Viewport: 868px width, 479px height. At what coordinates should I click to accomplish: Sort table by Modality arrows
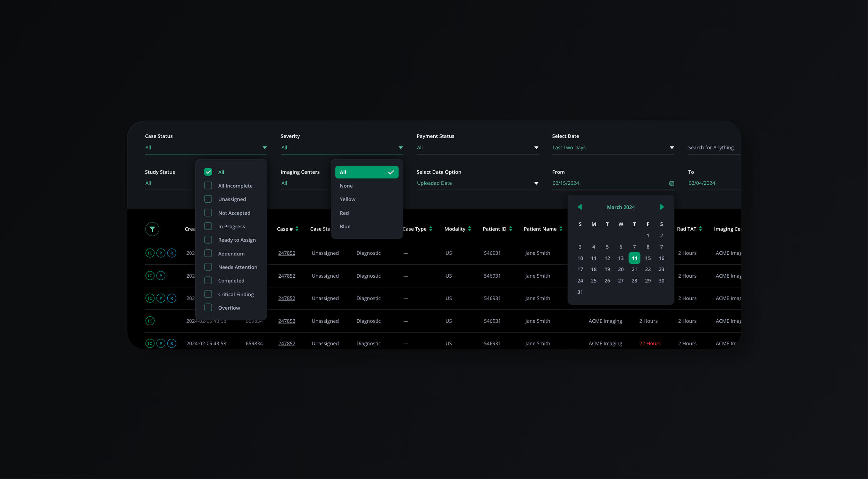(469, 229)
